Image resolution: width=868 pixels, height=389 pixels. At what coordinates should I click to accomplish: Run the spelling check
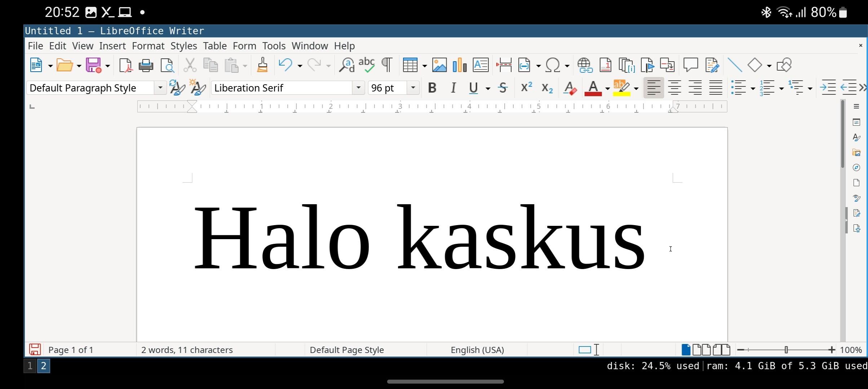pyautogui.click(x=367, y=65)
